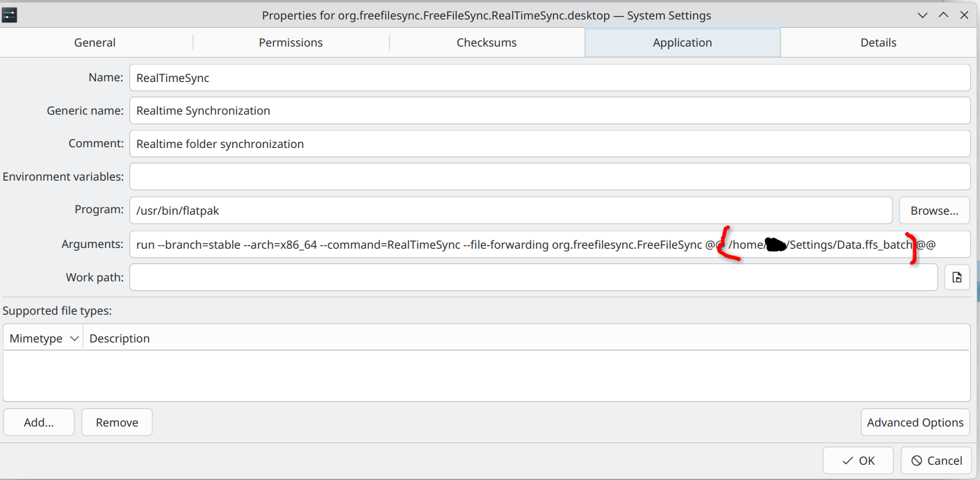Image resolution: width=980 pixels, height=480 pixels.
Task: Click the Comment input field
Action: (550, 144)
